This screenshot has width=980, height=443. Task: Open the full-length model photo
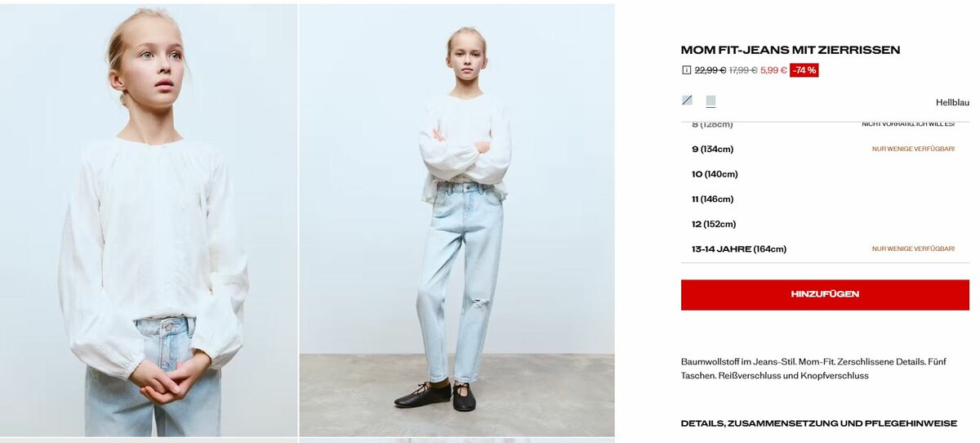point(457,220)
